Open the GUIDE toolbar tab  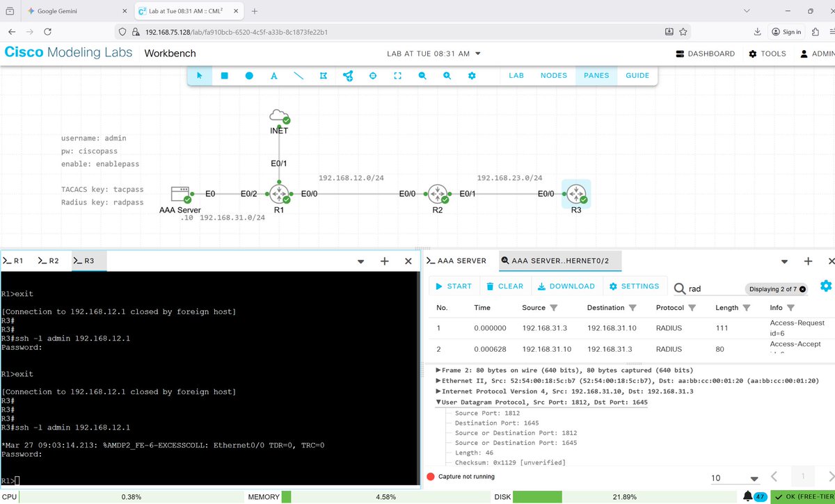(x=637, y=75)
